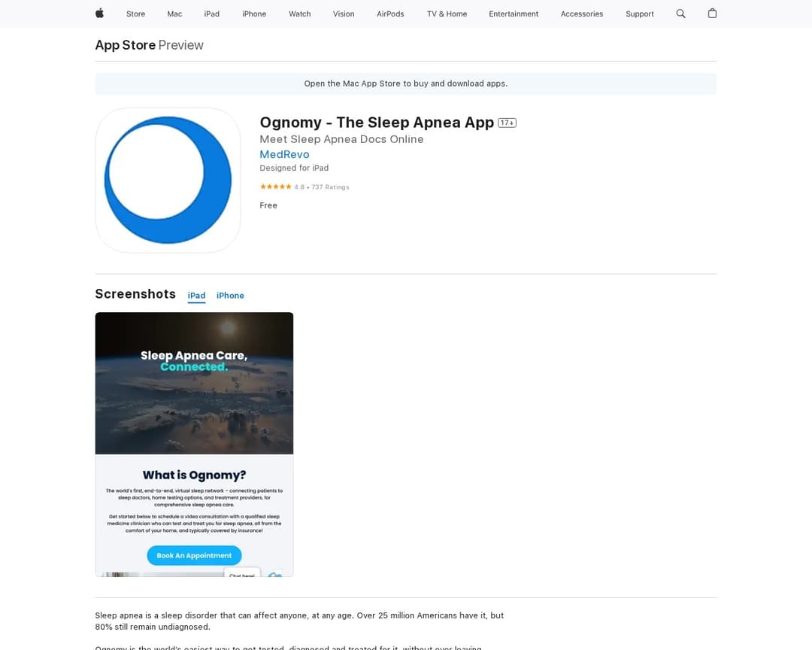Click the Book An Appointment pill in screenshot
This screenshot has width=812, height=650.
coord(194,555)
